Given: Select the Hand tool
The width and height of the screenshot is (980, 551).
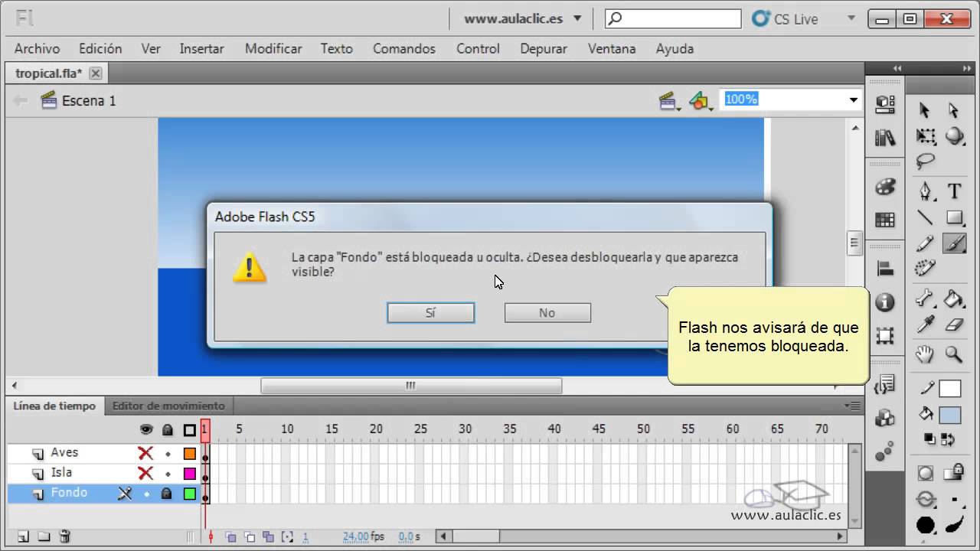Looking at the screenshot, I should [x=926, y=354].
